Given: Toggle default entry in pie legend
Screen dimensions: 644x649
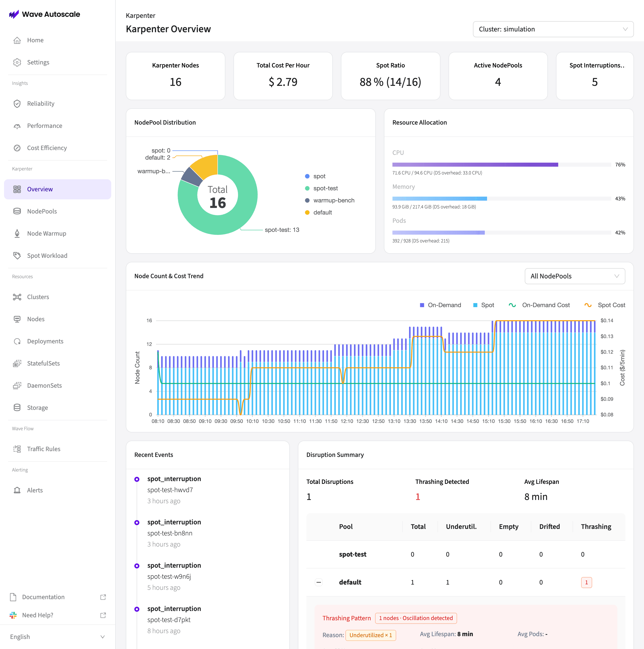Looking at the screenshot, I should 318,213.
